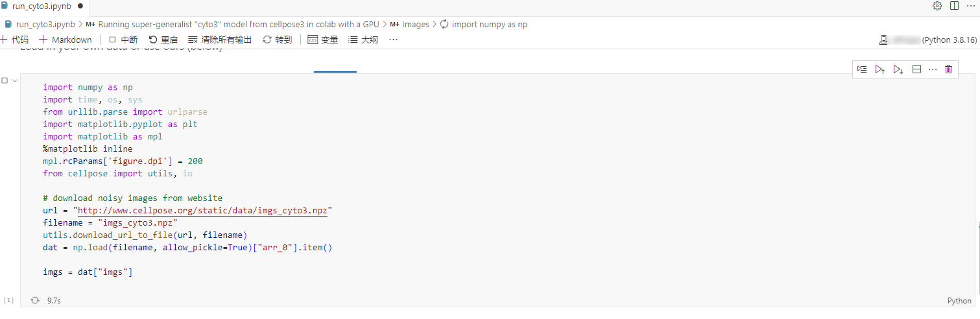Click the 清除所有输出 button

pyautogui.click(x=220, y=40)
